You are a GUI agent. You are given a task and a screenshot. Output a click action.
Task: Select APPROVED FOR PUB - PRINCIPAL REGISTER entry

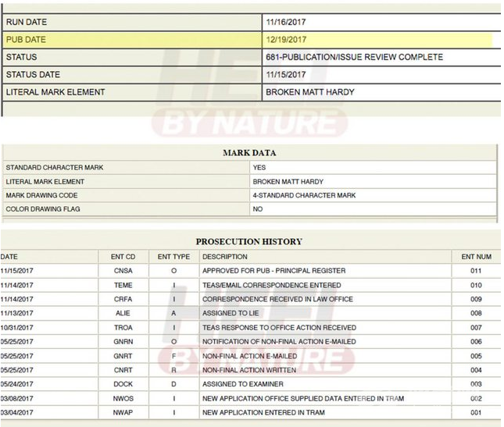(x=273, y=271)
